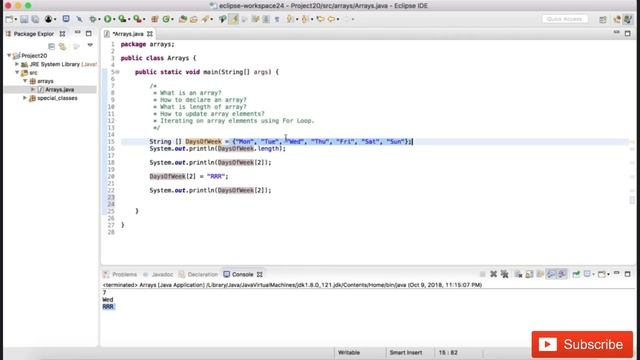The image size is (640, 360).
Task: Collapse the Project20 tree node
Action: 9,56
